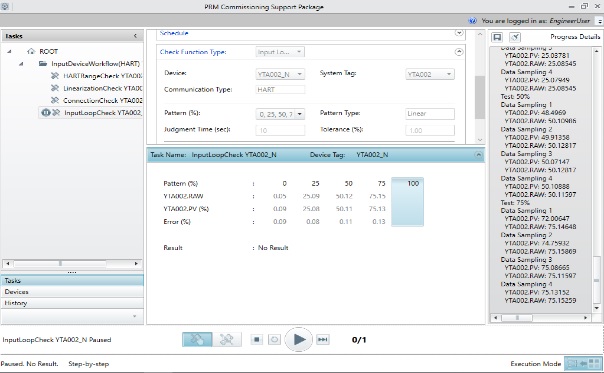Click the tree scrollbar left arrow
Image resolution: width=604 pixels, height=373 pixels.
click(x=8, y=264)
